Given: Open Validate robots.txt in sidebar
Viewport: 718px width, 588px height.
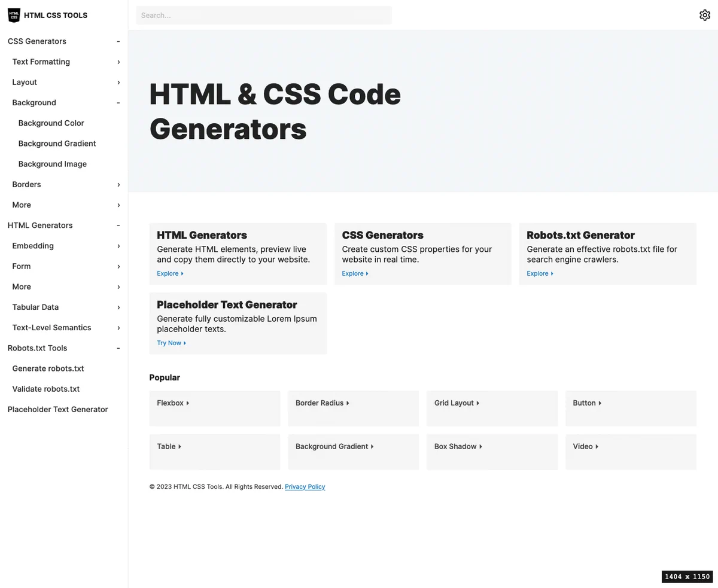Looking at the screenshot, I should tap(45, 389).
